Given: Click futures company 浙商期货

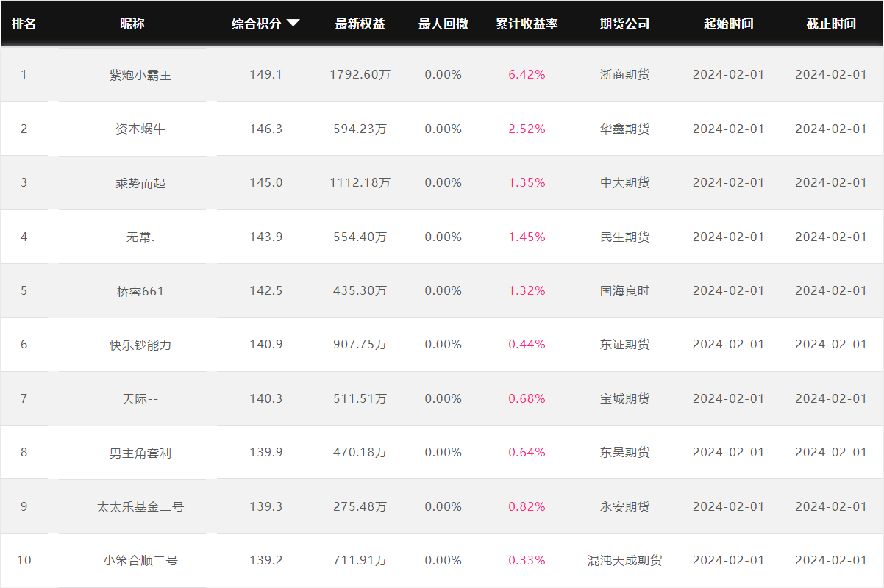Looking at the screenshot, I should [x=625, y=75].
